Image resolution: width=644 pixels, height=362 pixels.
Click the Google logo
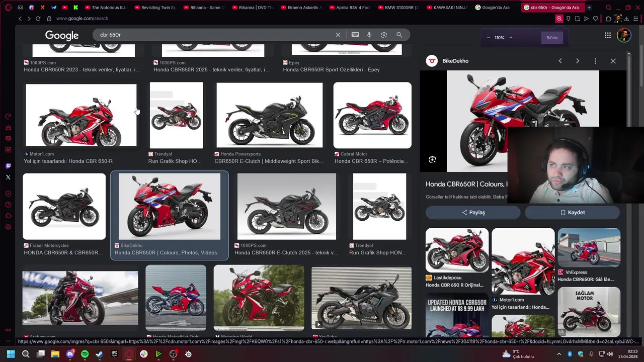click(62, 35)
